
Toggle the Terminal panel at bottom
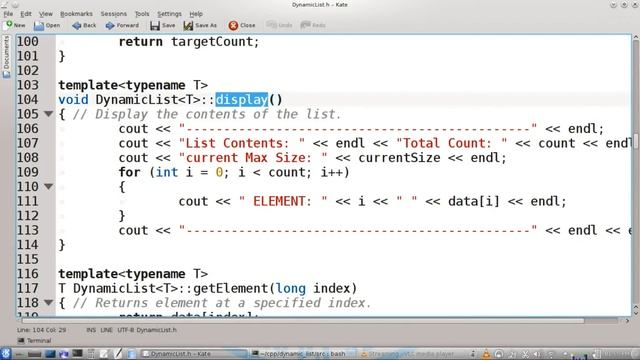34,340
